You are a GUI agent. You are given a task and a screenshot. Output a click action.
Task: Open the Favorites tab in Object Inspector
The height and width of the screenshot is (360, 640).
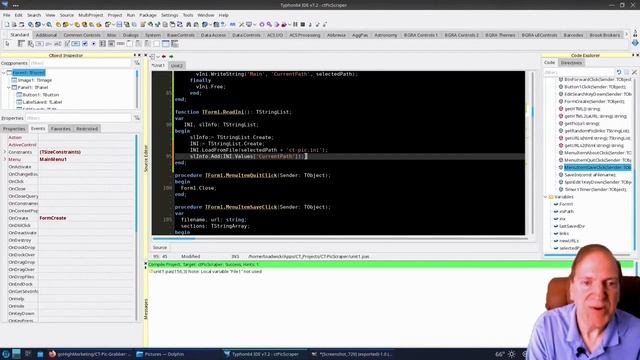click(61, 129)
